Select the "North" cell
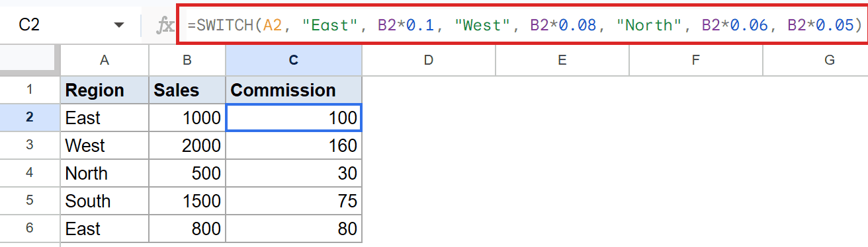Screen dimensions: 868x247 [105, 173]
